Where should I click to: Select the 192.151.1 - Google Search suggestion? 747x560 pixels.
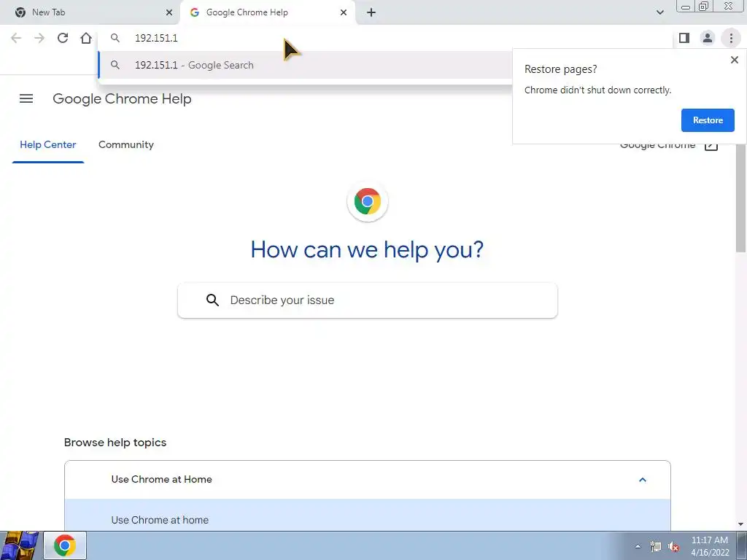coord(305,65)
